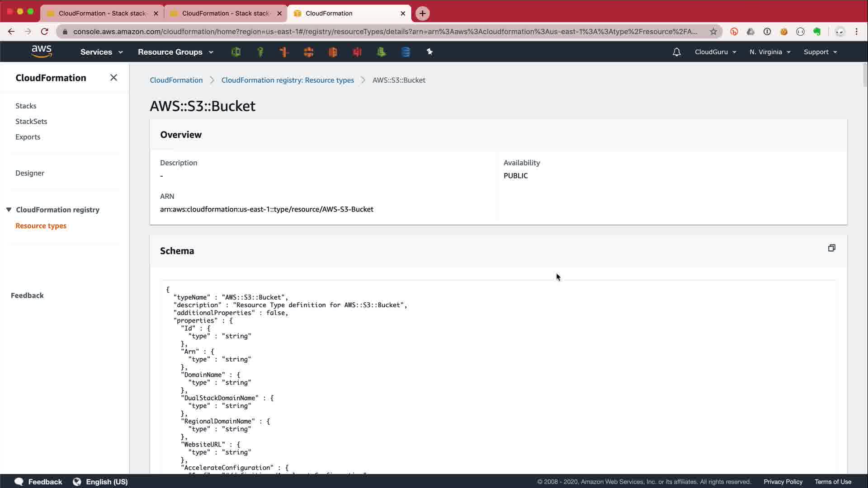The height and width of the screenshot is (488, 868).
Task: Expand the Resource Groups dropdown
Action: click(x=175, y=52)
